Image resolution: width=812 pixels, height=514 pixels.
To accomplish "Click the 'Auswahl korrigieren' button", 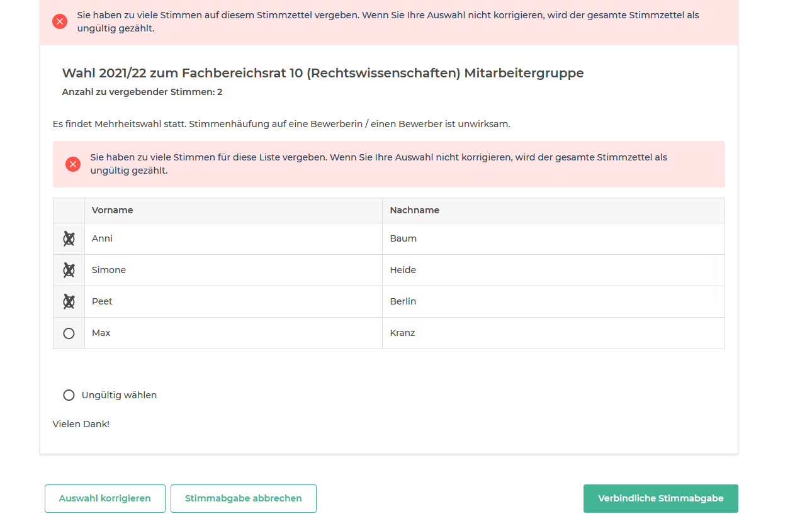I will coord(104,498).
